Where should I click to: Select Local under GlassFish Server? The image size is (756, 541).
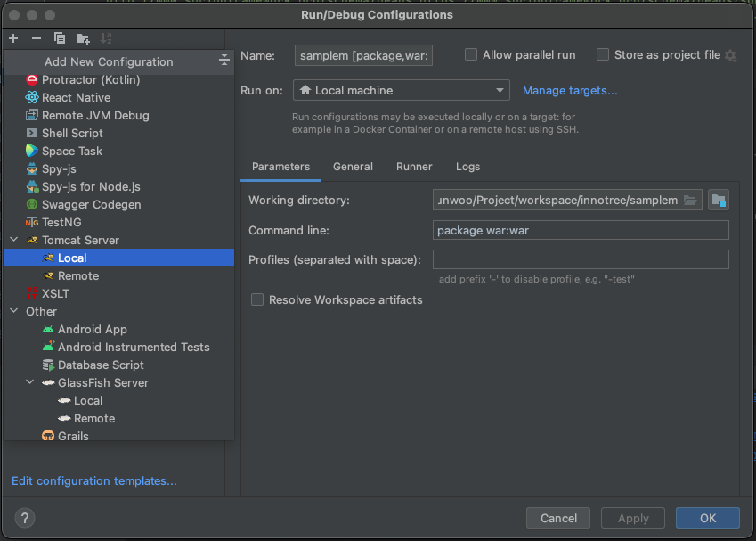coord(118,400)
